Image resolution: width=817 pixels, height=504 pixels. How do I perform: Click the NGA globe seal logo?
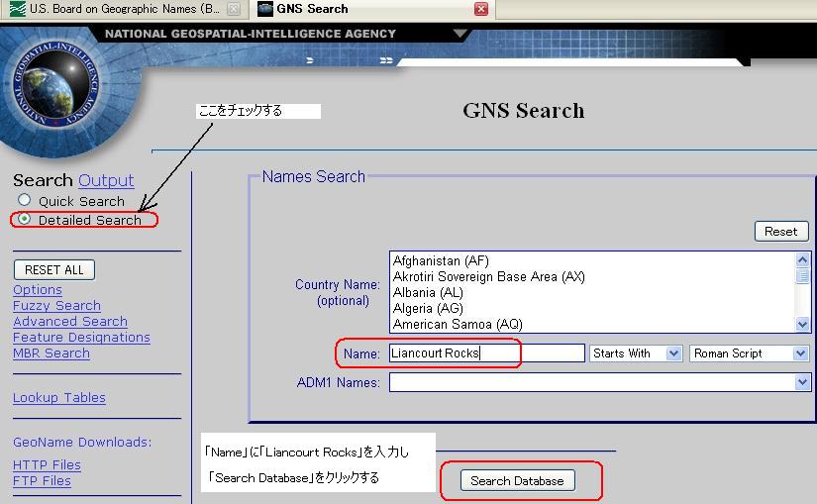(x=55, y=83)
